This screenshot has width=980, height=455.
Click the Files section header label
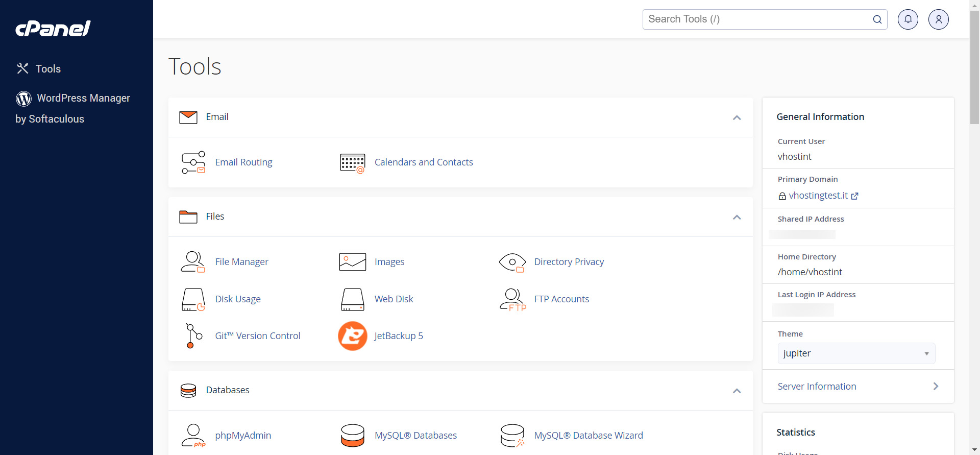pos(215,217)
